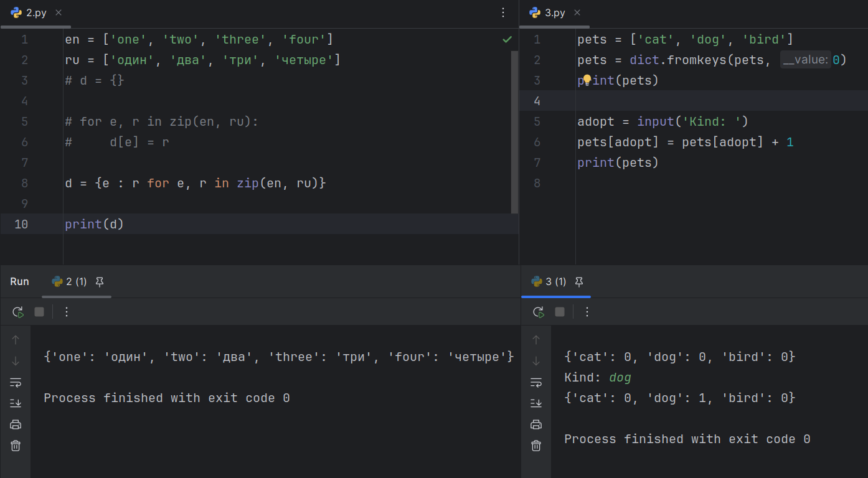868x478 pixels.
Task: Click the 'en = [...]' list line in 2.py
Action: pos(199,40)
